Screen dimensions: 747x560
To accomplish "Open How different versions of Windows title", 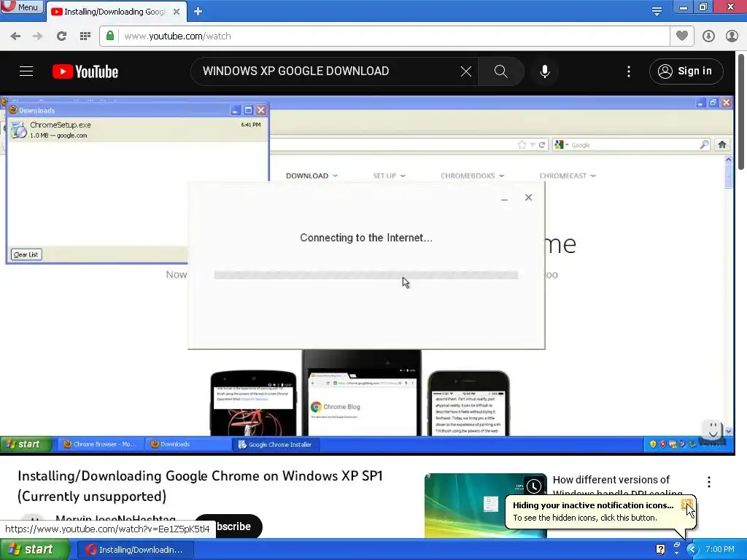I will [617, 486].
